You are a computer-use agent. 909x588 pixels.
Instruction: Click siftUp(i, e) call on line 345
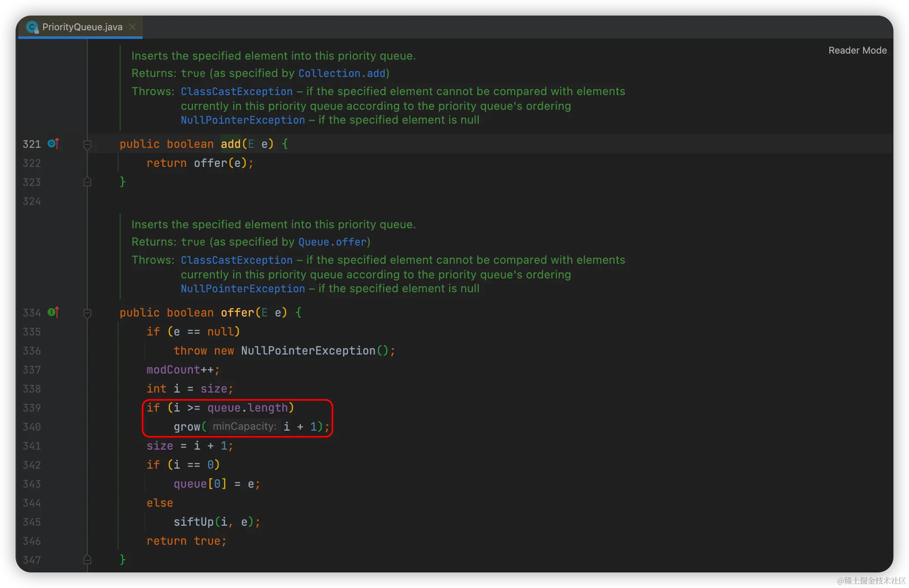213,522
